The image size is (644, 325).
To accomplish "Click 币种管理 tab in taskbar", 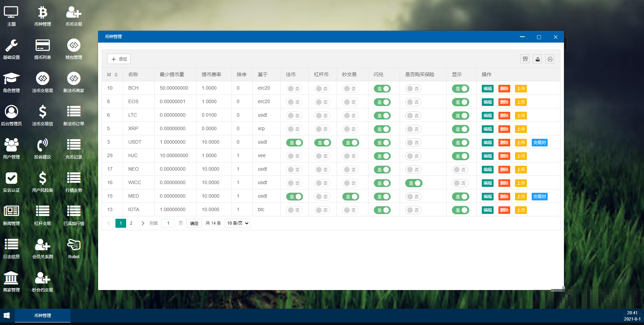I will point(43,316).
